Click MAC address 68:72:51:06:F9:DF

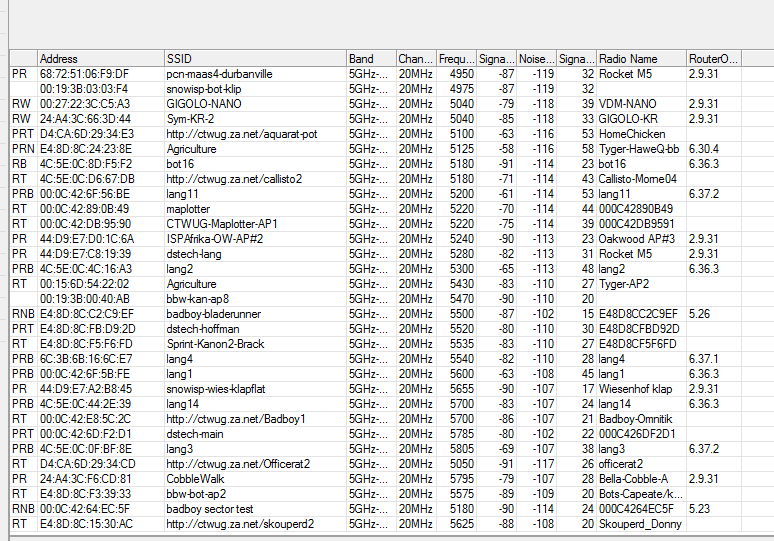(84, 74)
